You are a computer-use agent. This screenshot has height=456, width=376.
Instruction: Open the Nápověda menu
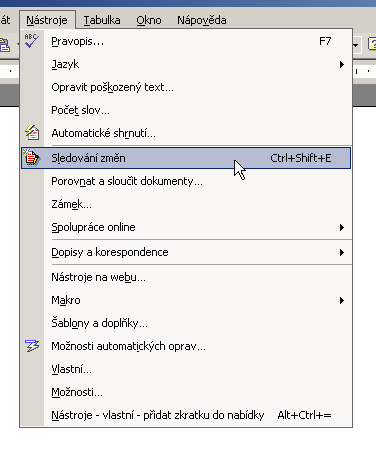(x=202, y=20)
